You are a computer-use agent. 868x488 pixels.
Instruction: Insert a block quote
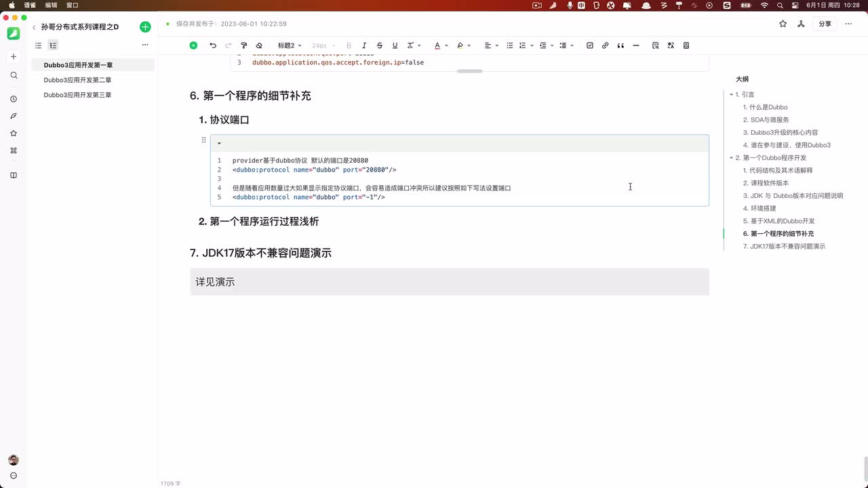[x=620, y=45]
